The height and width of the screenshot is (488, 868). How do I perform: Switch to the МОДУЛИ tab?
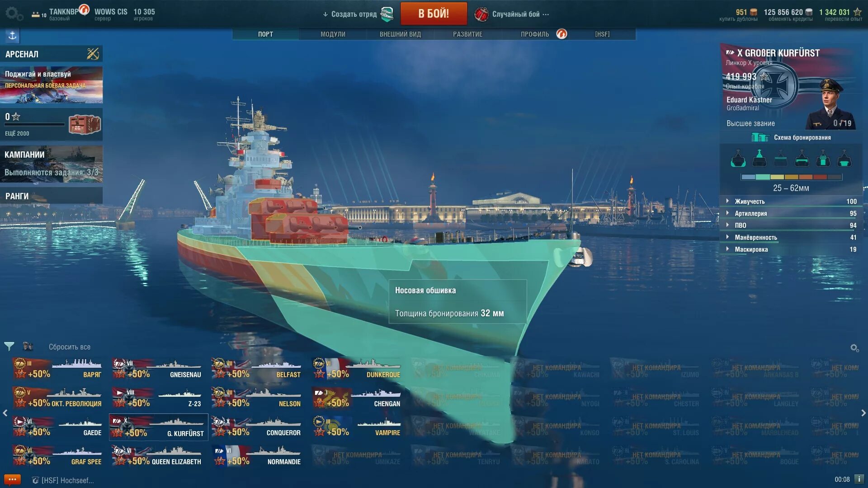(x=333, y=34)
